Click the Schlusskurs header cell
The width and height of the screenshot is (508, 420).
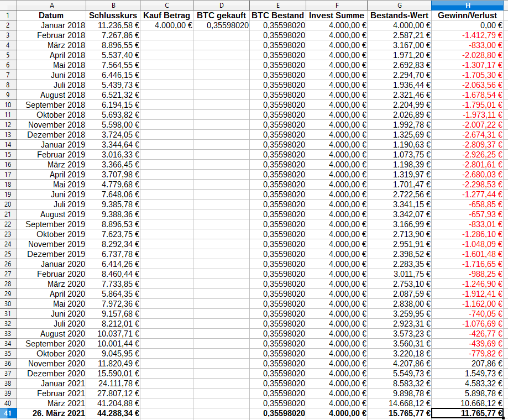click(x=113, y=15)
